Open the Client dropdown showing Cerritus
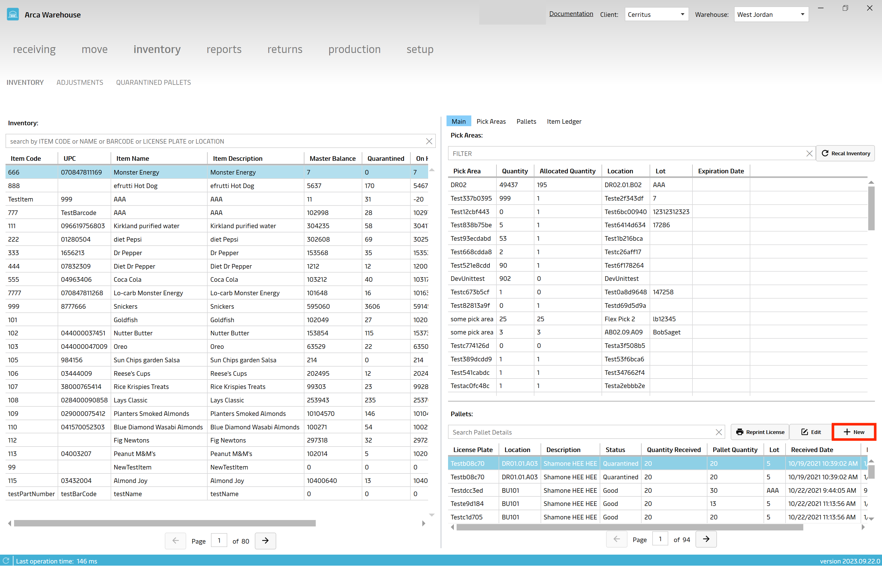882x588 pixels. 656,15
